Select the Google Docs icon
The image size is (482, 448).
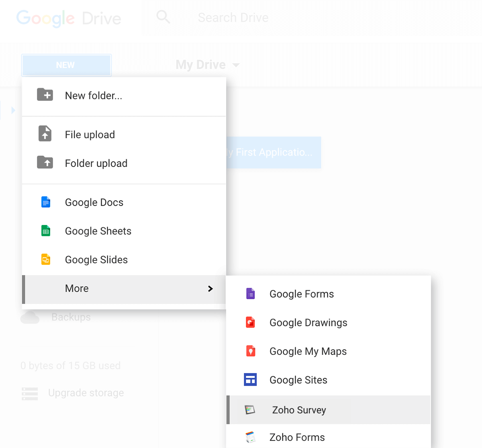coord(45,202)
